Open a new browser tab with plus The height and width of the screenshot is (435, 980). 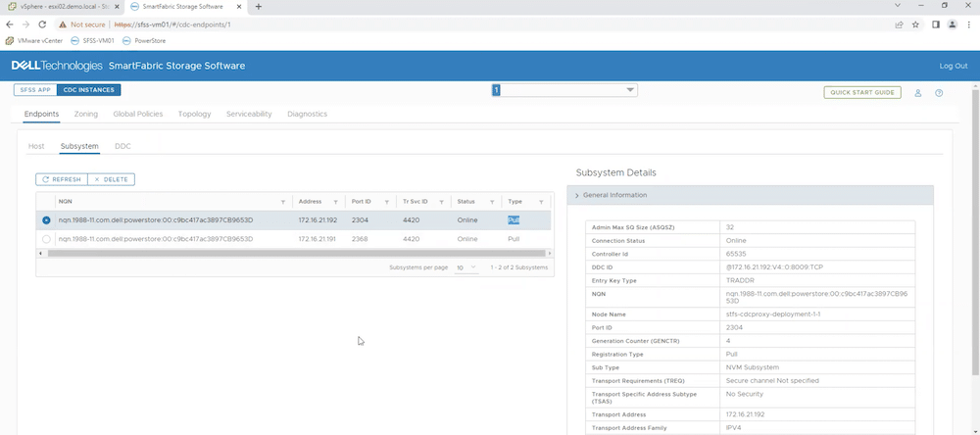pos(259,6)
